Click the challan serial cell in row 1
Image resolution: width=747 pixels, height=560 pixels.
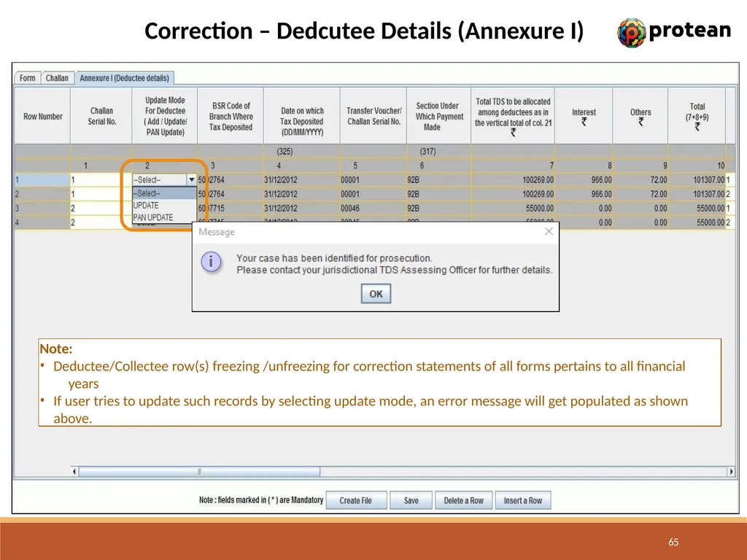click(x=101, y=179)
